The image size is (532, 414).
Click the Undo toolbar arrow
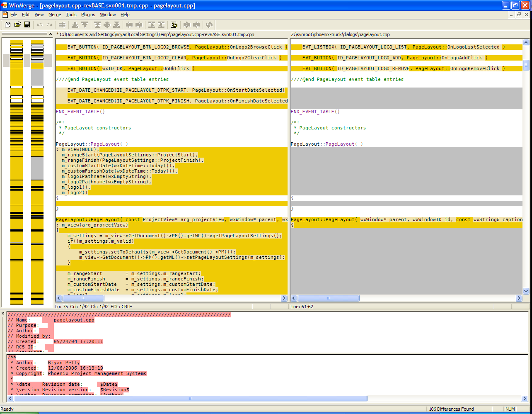(x=40, y=25)
